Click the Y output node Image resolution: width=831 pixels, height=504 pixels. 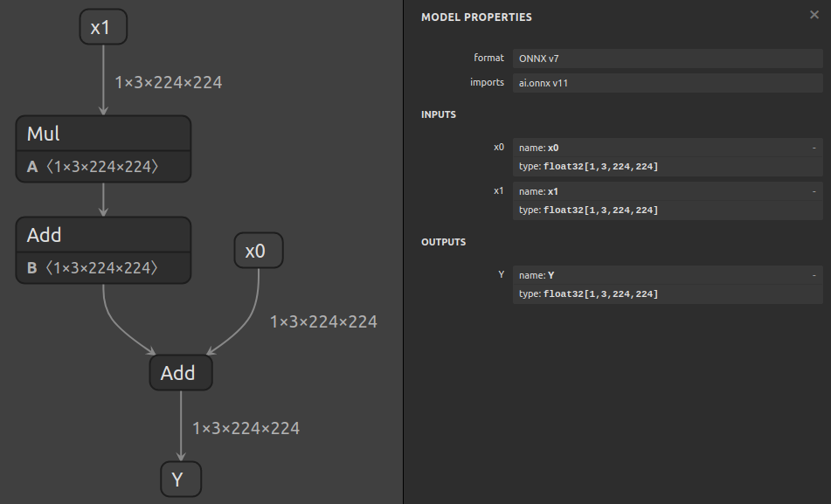coord(181,480)
